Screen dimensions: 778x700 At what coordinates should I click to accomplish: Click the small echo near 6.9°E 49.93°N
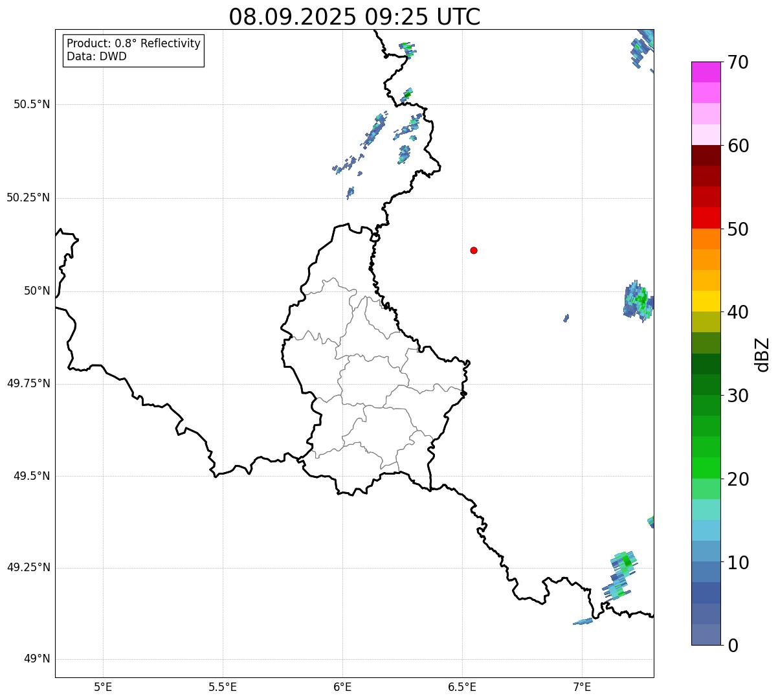coord(566,318)
